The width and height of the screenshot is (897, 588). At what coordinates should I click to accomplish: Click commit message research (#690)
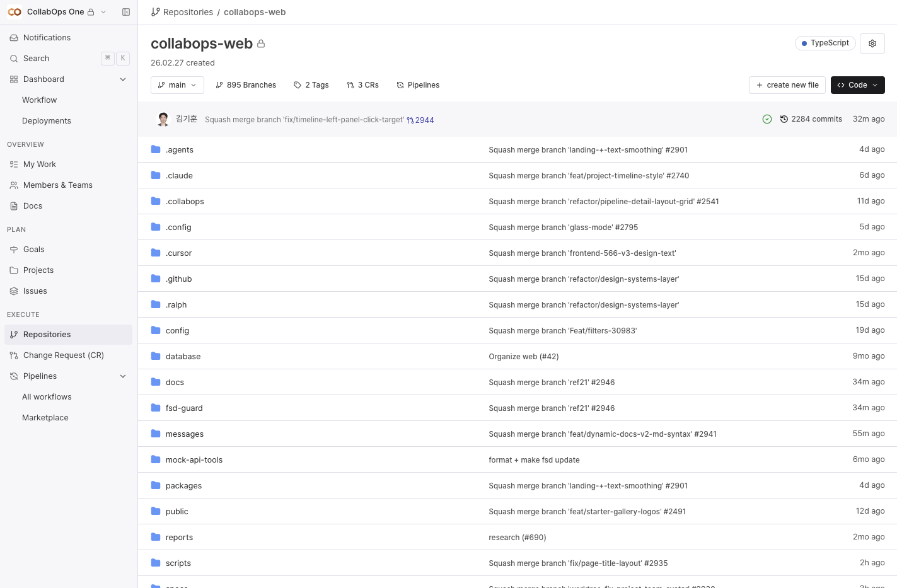tap(518, 538)
